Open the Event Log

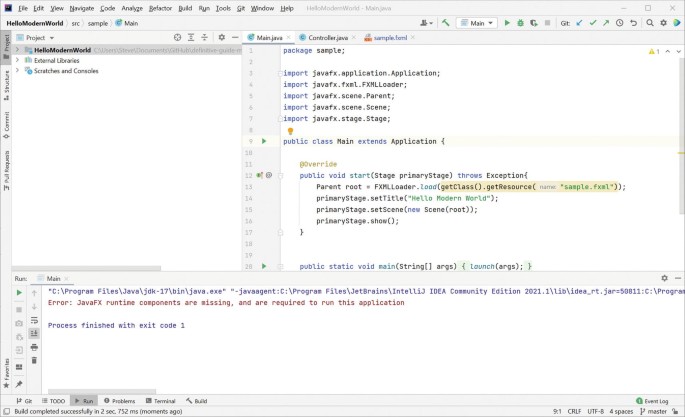(652, 400)
